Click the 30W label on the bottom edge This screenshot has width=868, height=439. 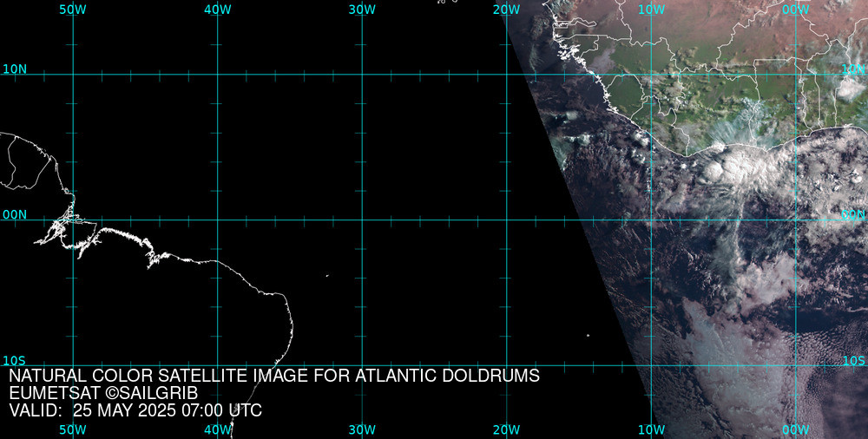[x=363, y=429]
